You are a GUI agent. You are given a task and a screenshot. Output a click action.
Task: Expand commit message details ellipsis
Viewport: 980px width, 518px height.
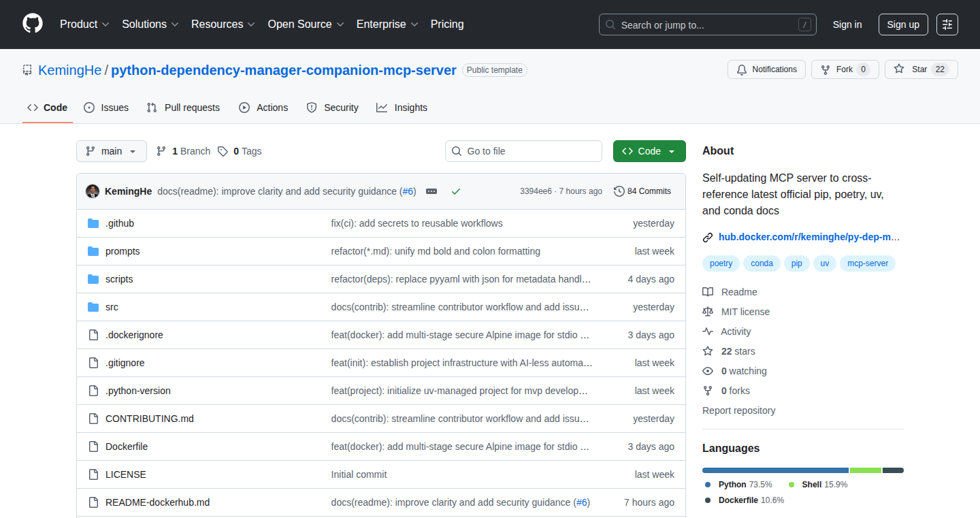pyautogui.click(x=431, y=191)
